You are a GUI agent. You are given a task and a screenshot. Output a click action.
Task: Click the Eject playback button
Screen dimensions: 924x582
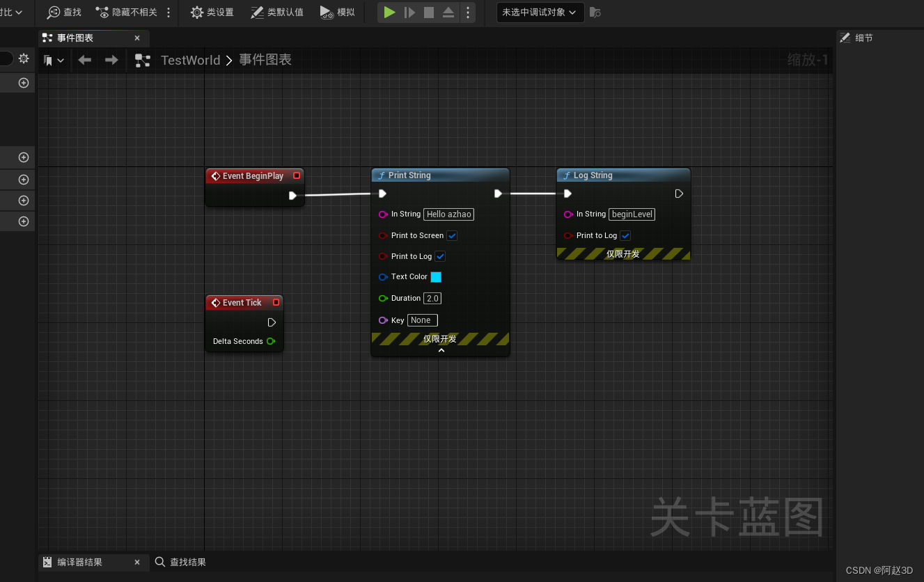tap(448, 13)
